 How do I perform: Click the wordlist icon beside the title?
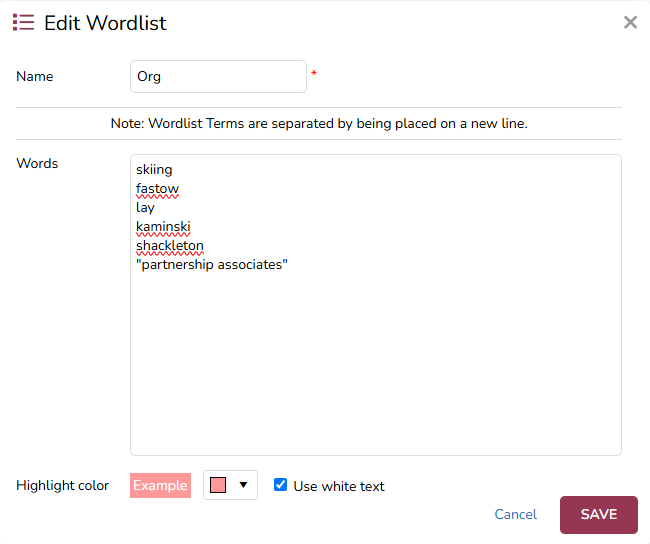click(23, 22)
